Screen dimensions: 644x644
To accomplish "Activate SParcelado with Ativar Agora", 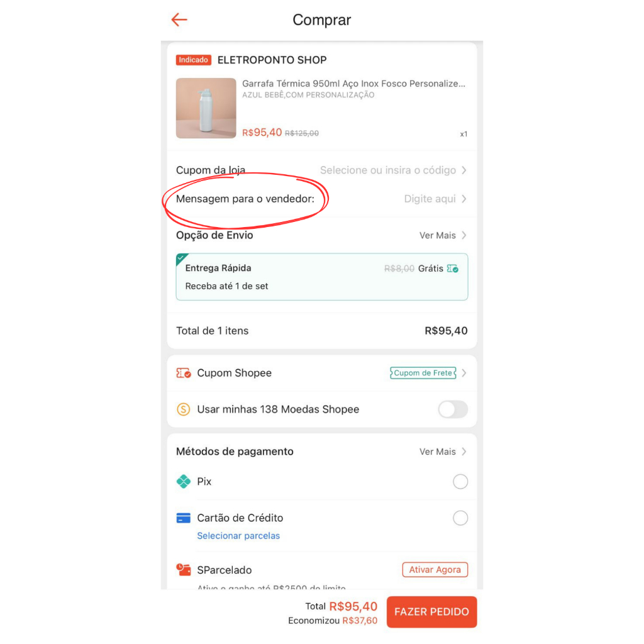I will tap(435, 570).
